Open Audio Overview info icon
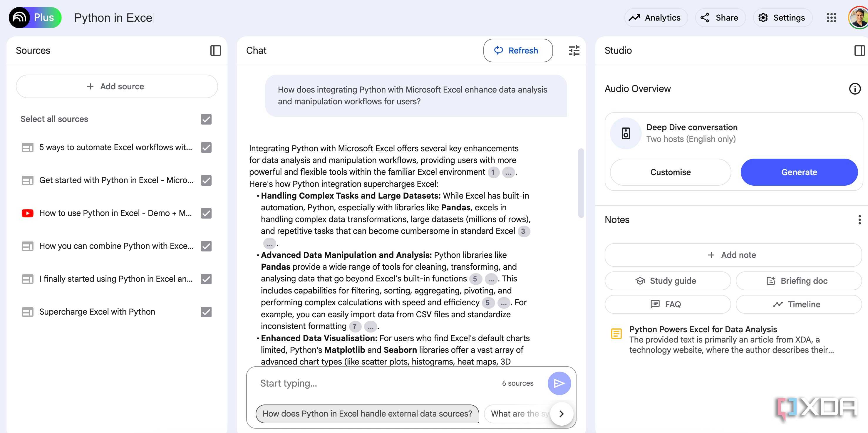The image size is (868, 433). click(x=854, y=89)
